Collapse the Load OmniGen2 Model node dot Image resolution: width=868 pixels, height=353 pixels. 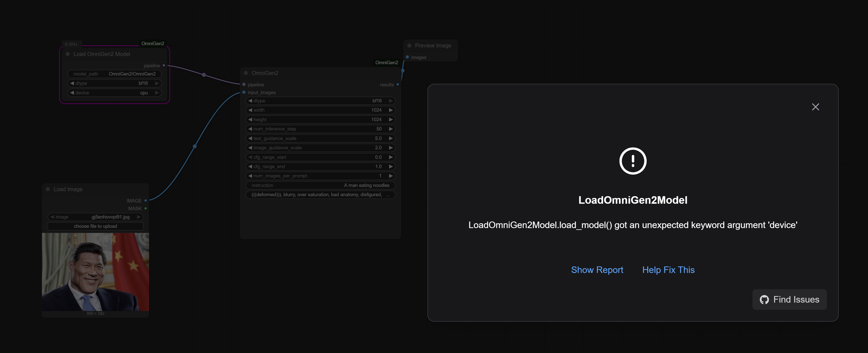click(x=68, y=54)
